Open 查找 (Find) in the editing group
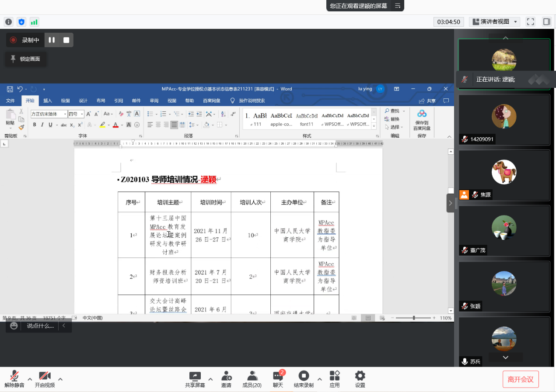 pyautogui.click(x=392, y=111)
